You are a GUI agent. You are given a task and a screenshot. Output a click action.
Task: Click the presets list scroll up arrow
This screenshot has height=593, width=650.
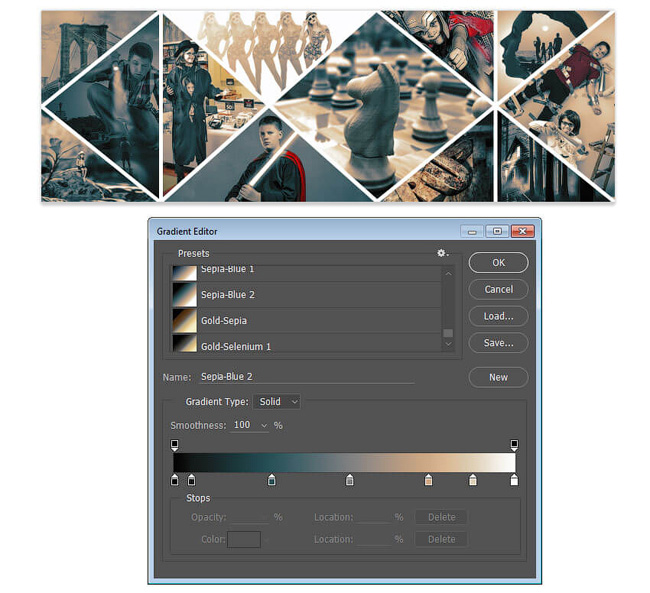(448, 274)
